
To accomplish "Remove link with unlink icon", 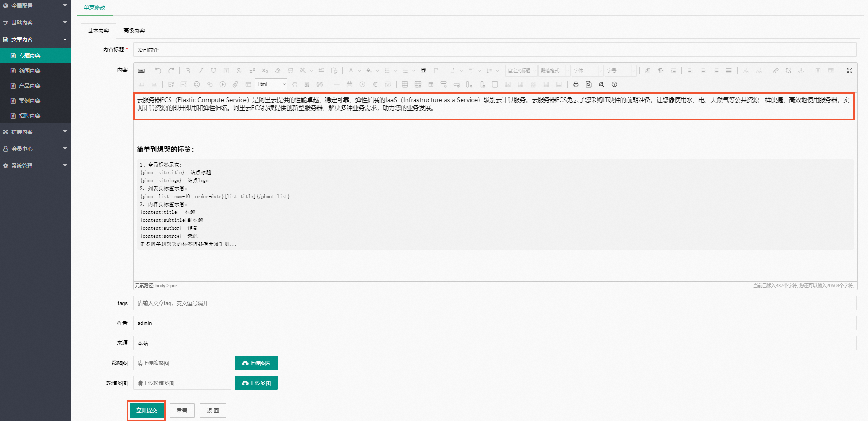I will point(788,71).
